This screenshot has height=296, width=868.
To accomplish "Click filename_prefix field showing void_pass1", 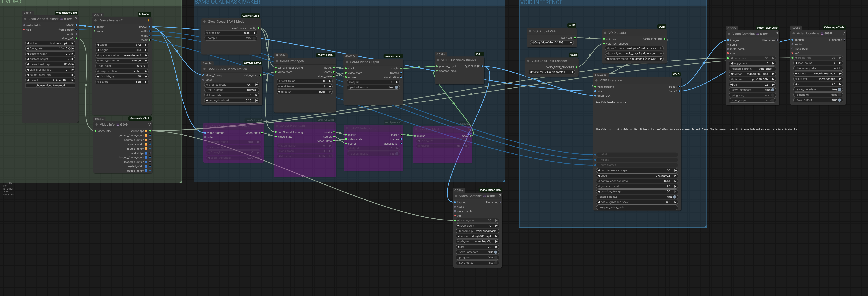I will [x=752, y=69].
